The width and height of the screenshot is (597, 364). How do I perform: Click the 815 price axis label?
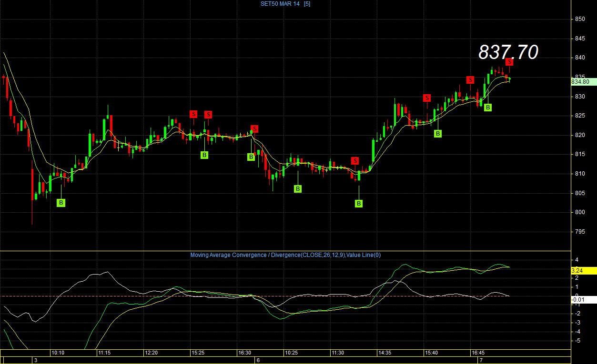pos(580,154)
